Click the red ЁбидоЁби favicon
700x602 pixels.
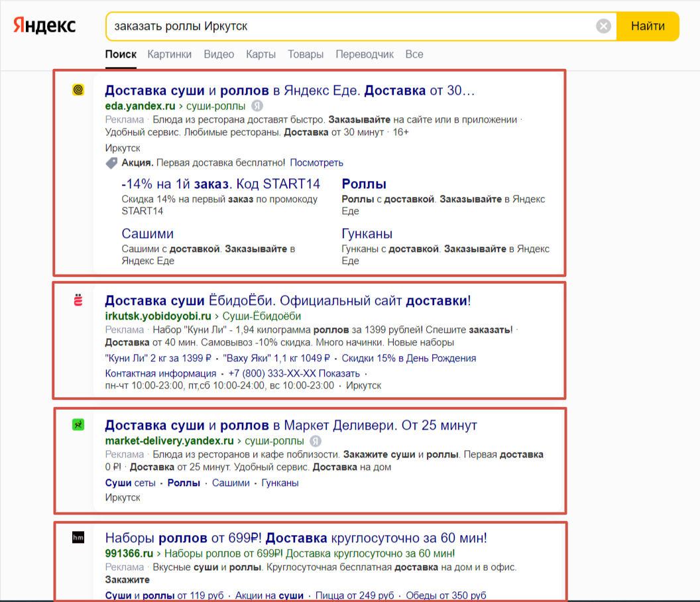[78, 300]
